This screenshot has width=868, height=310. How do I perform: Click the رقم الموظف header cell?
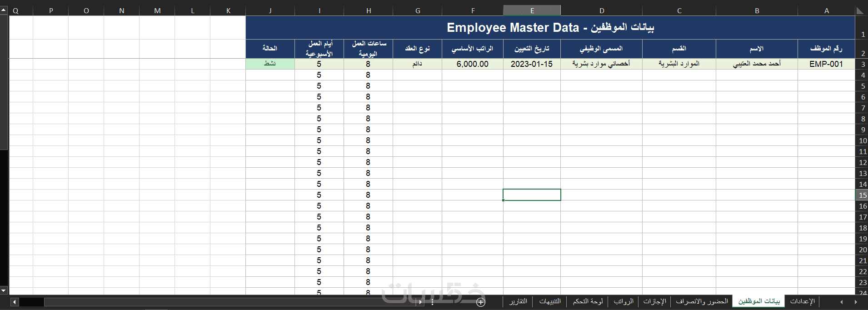(x=826, y=49)
